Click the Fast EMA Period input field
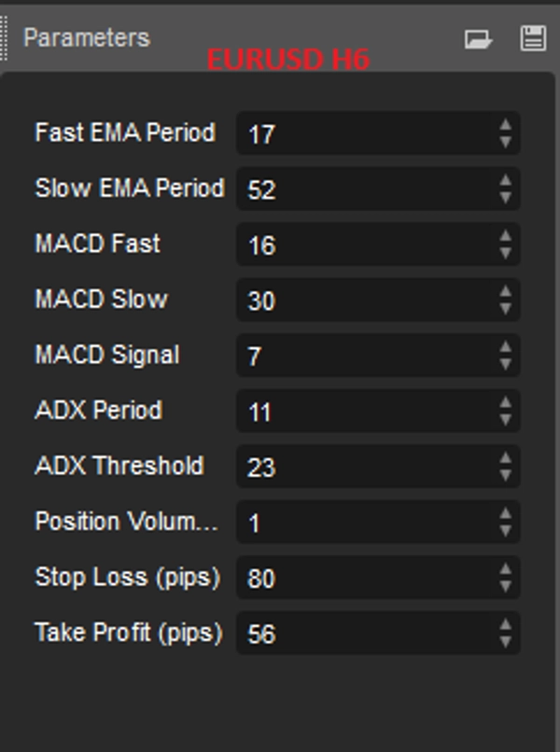Viewport: 560px width, 752px height. [x=364, y=133]
